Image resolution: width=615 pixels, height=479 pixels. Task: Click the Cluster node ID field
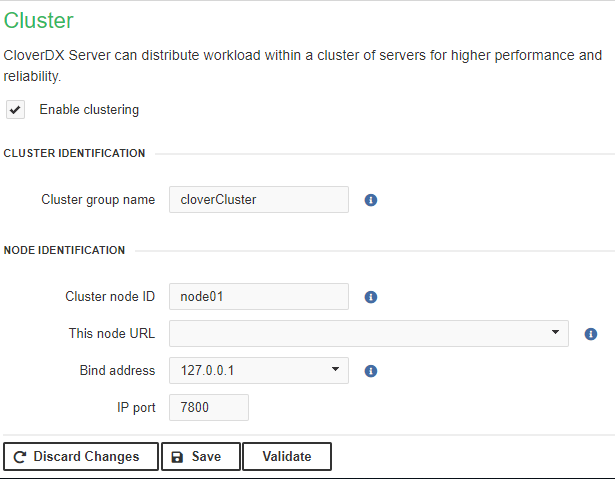(x=259, y=297)
